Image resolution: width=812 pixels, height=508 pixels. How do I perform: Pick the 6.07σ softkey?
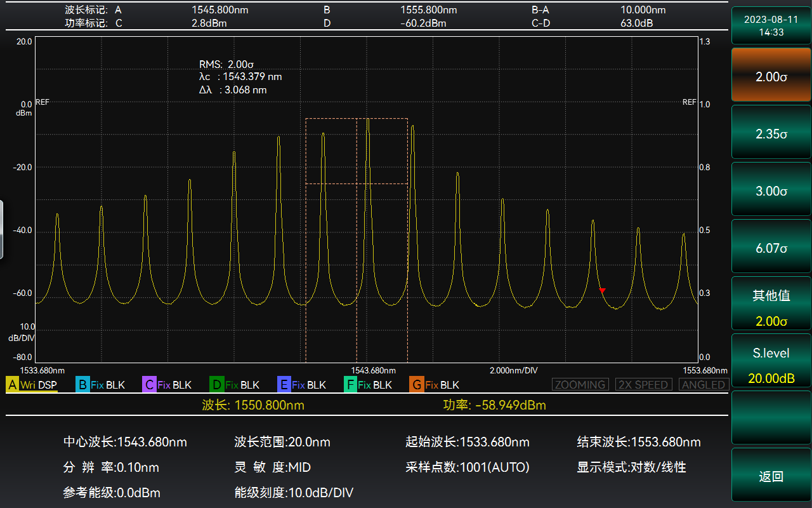[771, 248]
